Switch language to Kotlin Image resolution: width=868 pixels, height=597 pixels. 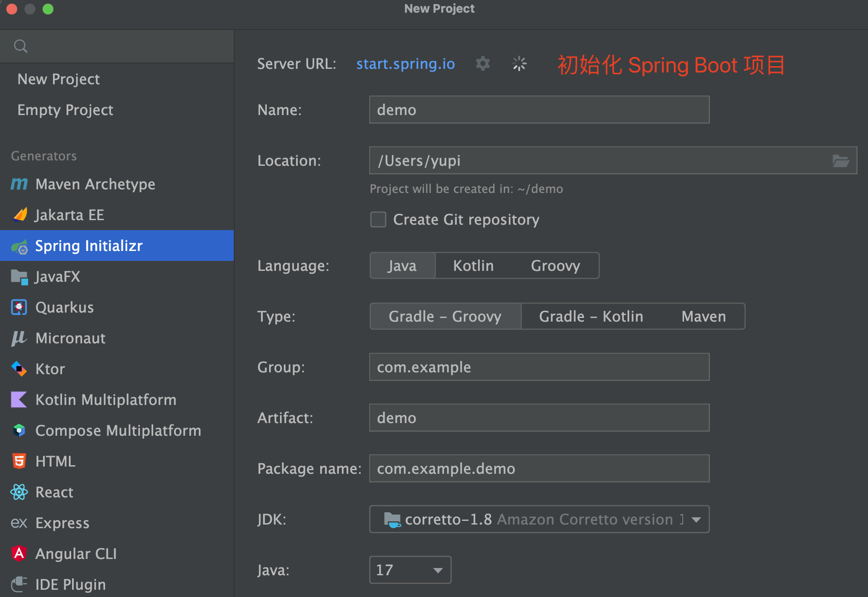pos(473,266)
